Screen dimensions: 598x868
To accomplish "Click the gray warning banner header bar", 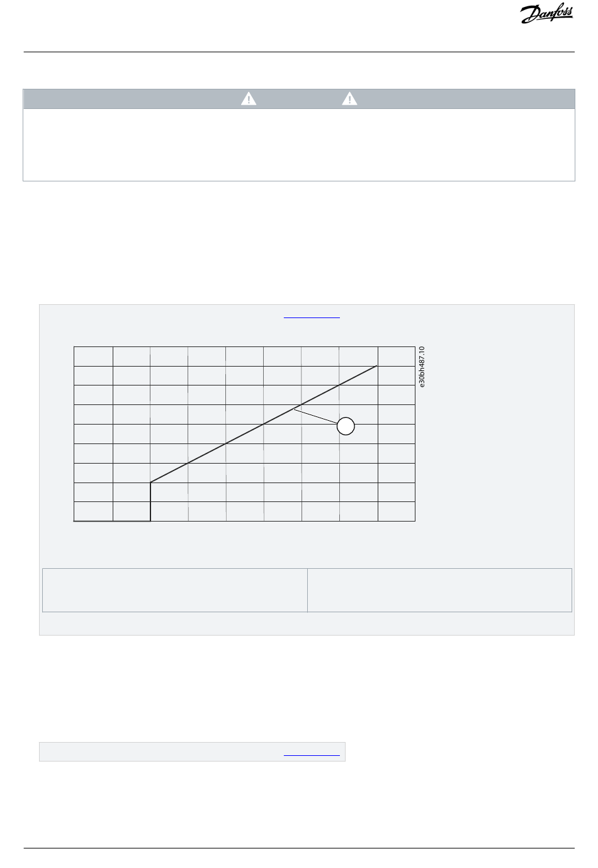I will tap(299, 99).
